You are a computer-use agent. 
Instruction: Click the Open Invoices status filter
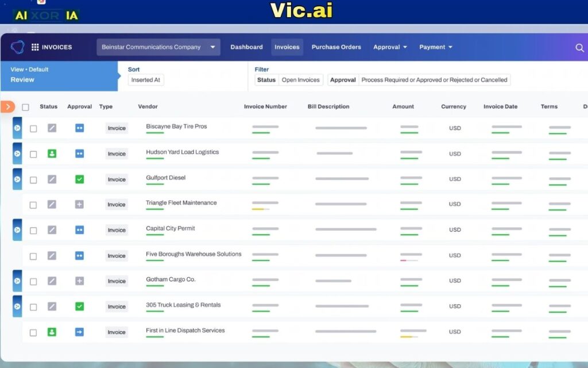(300, 80)
